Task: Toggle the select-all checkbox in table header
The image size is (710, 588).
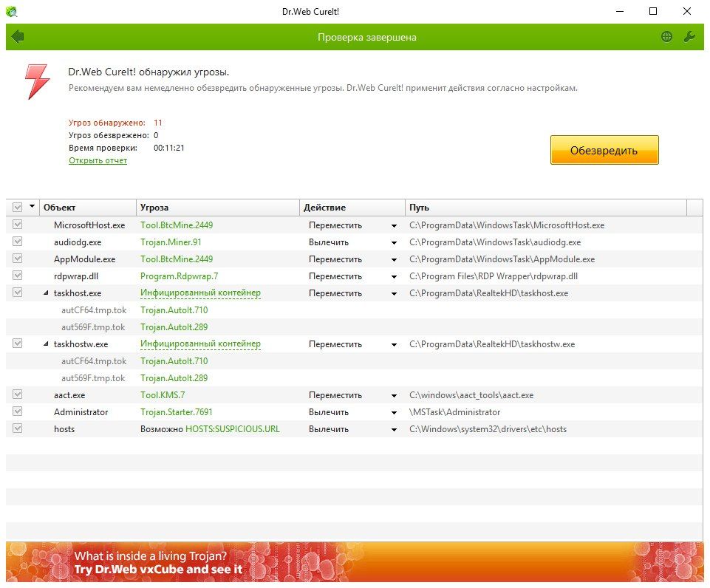Action: click(17, 208)
